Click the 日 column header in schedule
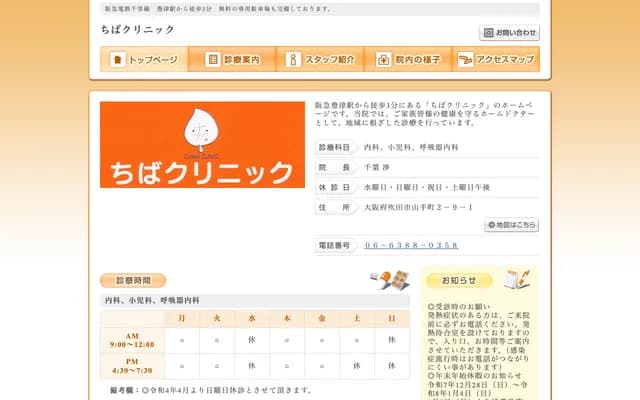This screenshot has height=400, width=640. tap(392, 318)
